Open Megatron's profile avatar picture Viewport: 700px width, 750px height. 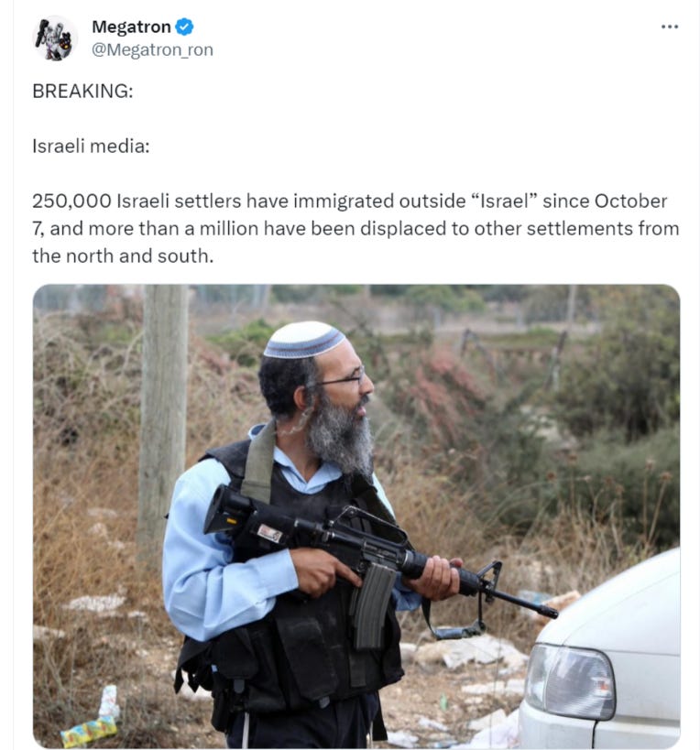coord(55,38)
